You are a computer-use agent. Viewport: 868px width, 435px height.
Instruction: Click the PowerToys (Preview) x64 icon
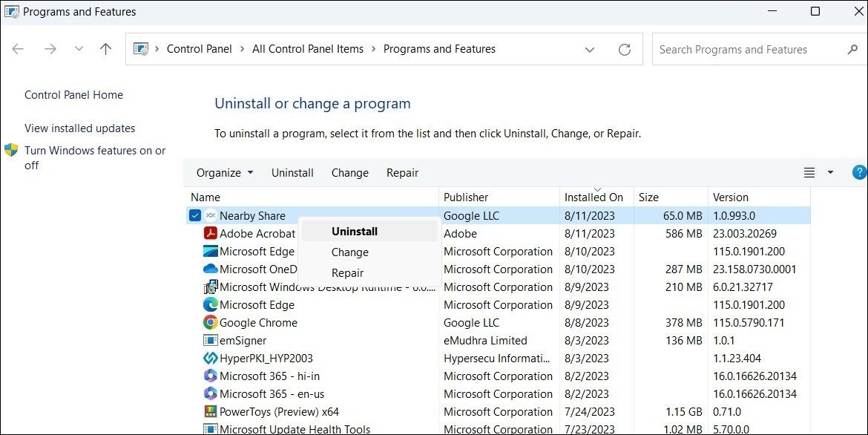point(210,411)
